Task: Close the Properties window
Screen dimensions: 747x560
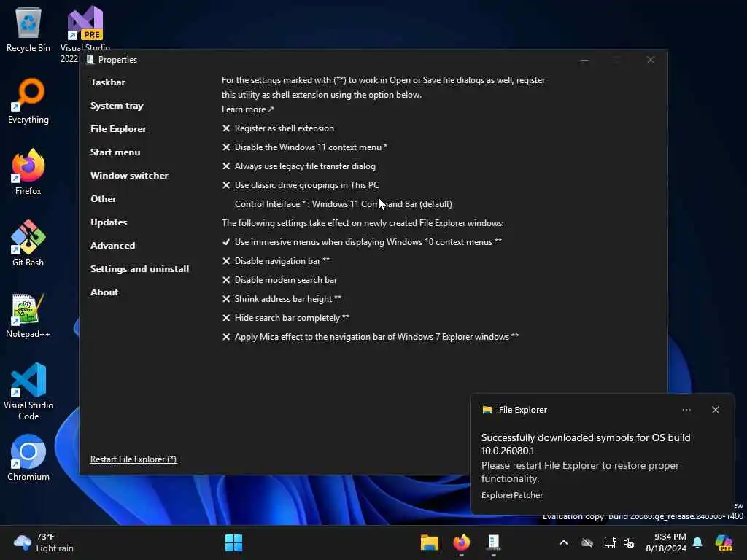Action: (650, 60)
